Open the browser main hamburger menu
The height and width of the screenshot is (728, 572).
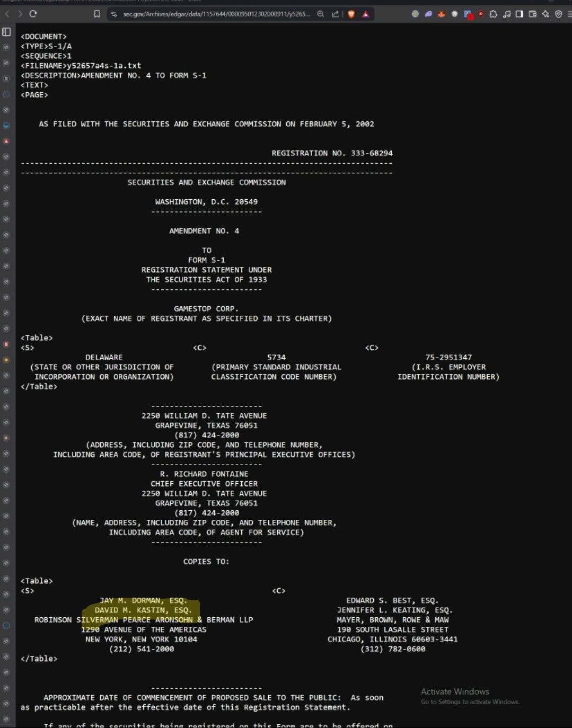[x=569, y=14]
